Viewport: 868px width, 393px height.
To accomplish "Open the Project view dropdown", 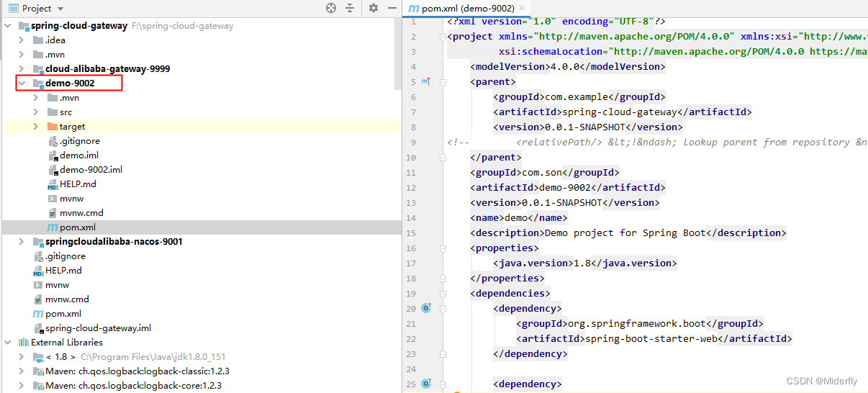I will pos(60,9).
